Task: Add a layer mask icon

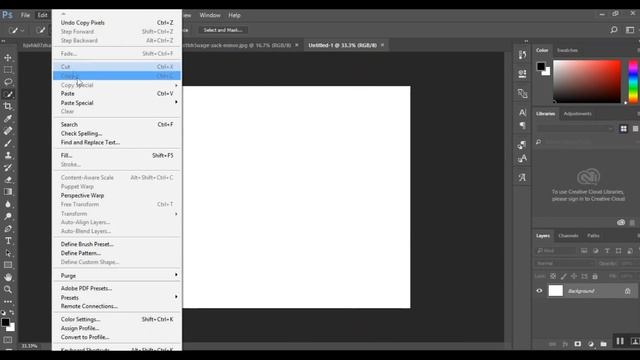Action: tap(578, 344)
